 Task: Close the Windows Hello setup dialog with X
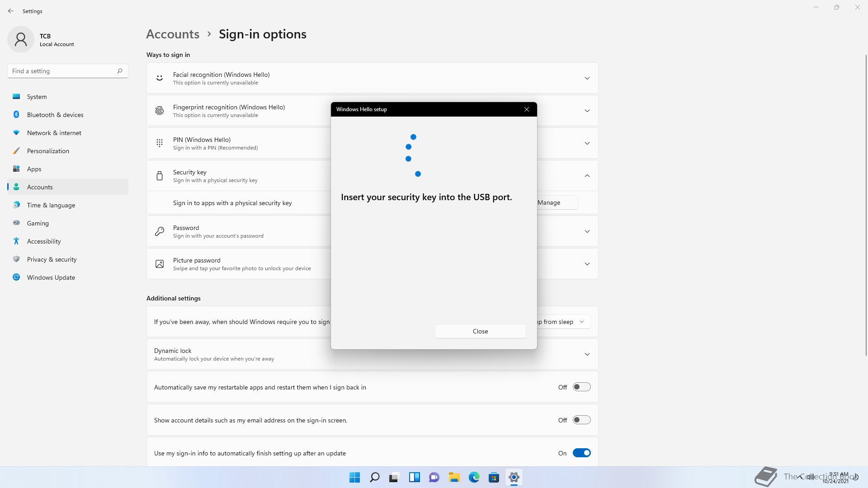coord(527,109)
